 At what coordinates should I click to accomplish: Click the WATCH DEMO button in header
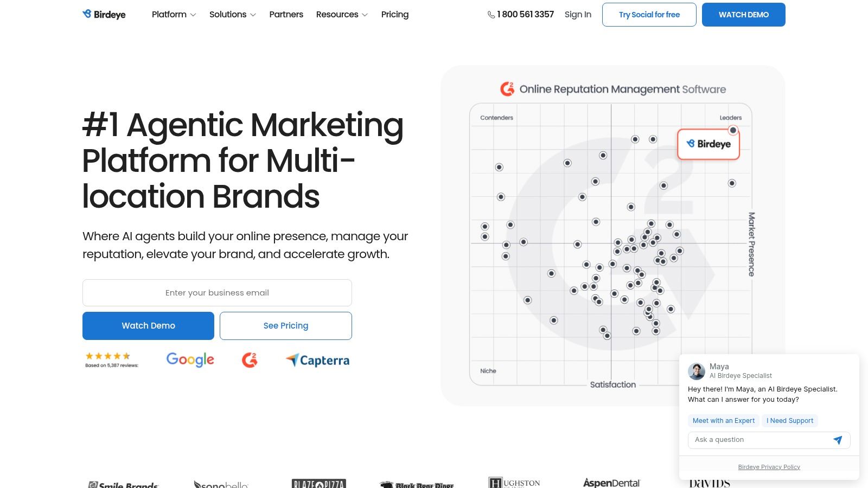743,15
